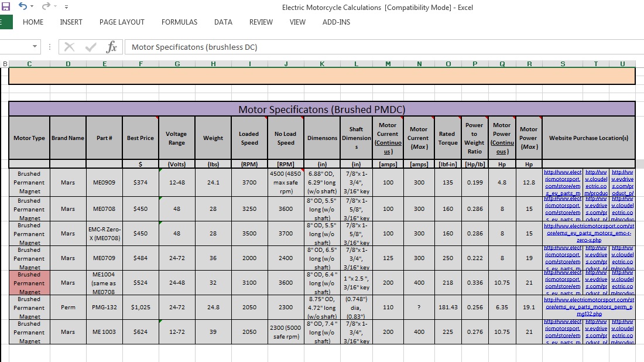This screenshot has width=644, height=362.
Task: Select the red highlighted Brushed Permanent Magnet cell
Action: pyautogui.click(x=29, y=283)
